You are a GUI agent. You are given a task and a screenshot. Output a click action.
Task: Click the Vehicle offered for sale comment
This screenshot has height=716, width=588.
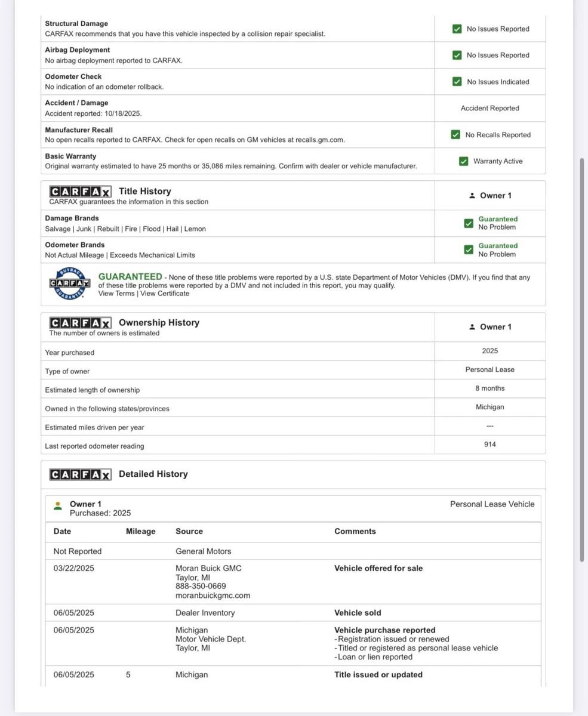pos(378,569)
